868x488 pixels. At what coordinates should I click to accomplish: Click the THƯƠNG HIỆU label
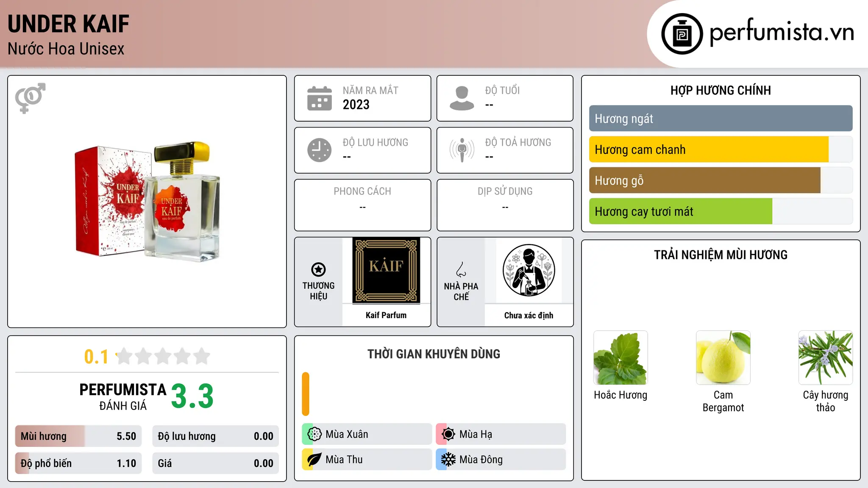click(x=318, y=291)
